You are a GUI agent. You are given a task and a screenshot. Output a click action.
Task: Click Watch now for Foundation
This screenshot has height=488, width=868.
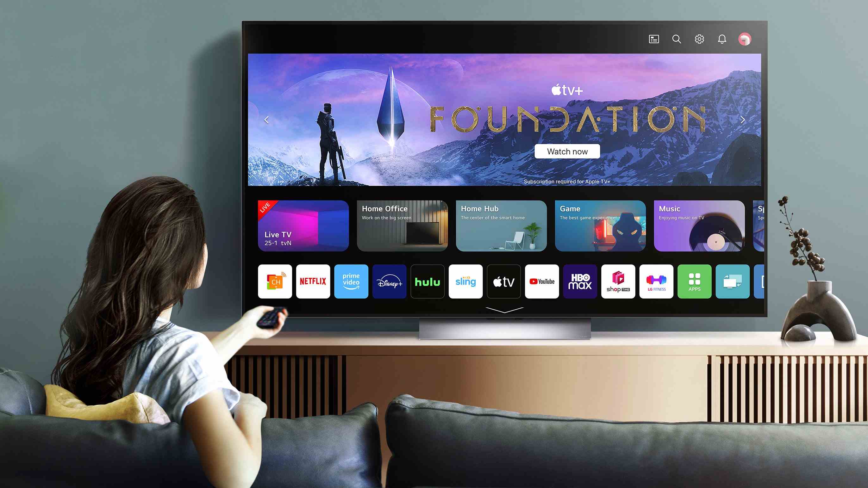[x=566, y=151]
